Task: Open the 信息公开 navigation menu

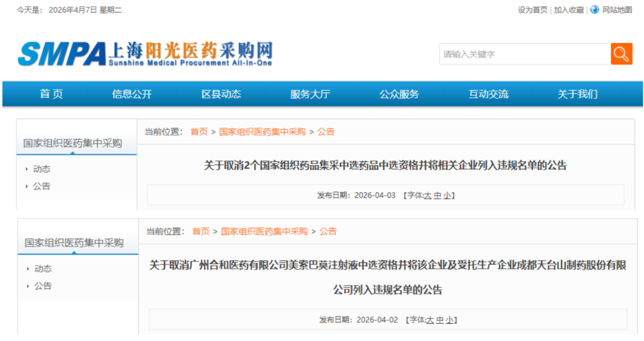Action: coord(132,94)
